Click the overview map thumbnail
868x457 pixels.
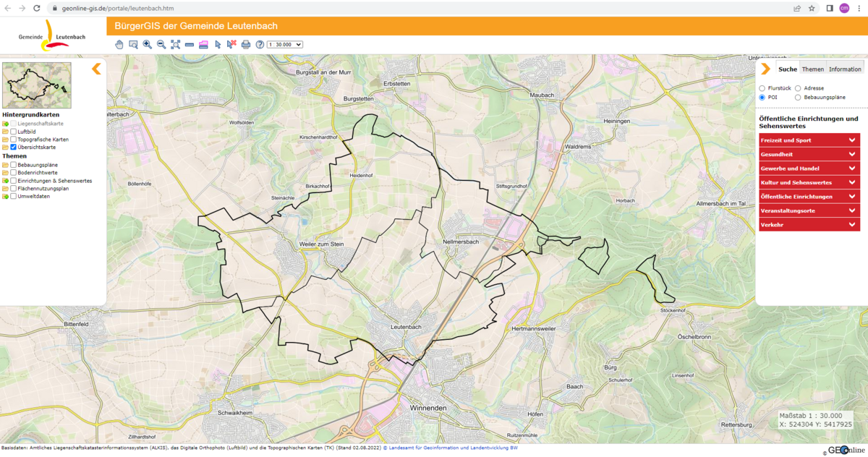37,85
